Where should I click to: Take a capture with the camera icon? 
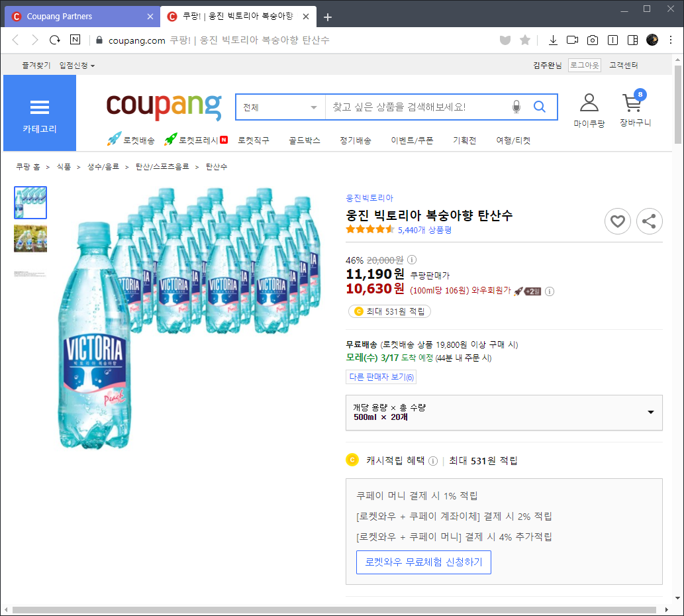coord(593,40)
